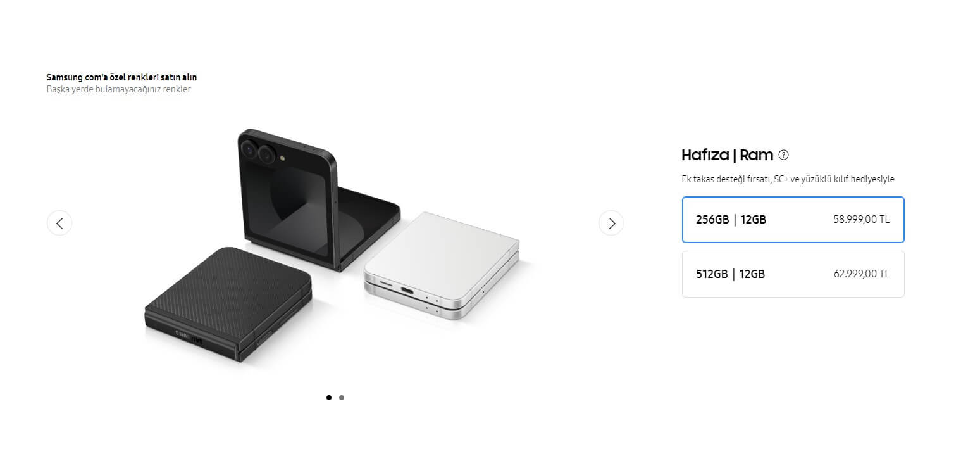Image resolution: width=980 pixels, height=454 pixels.
Task: Click the black carbon-textured folded phone
Action: [x=228, y=305]
